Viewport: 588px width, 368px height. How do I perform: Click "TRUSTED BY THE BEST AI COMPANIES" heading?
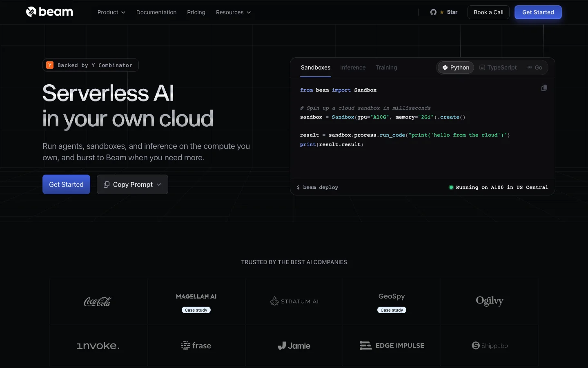[294, 262]
